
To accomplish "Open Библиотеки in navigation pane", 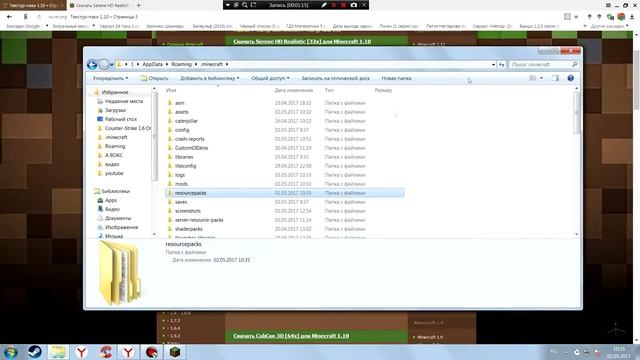I will (x=115, y=191).
